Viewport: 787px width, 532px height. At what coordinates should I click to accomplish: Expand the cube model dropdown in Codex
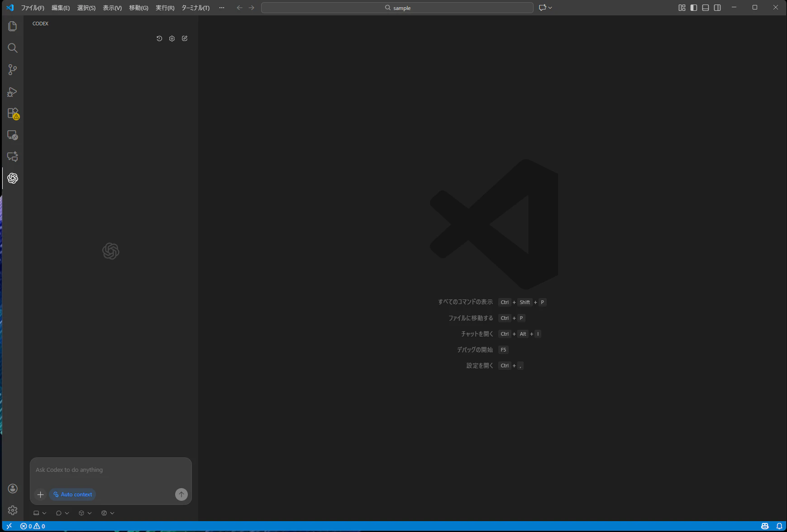(85, 513)
